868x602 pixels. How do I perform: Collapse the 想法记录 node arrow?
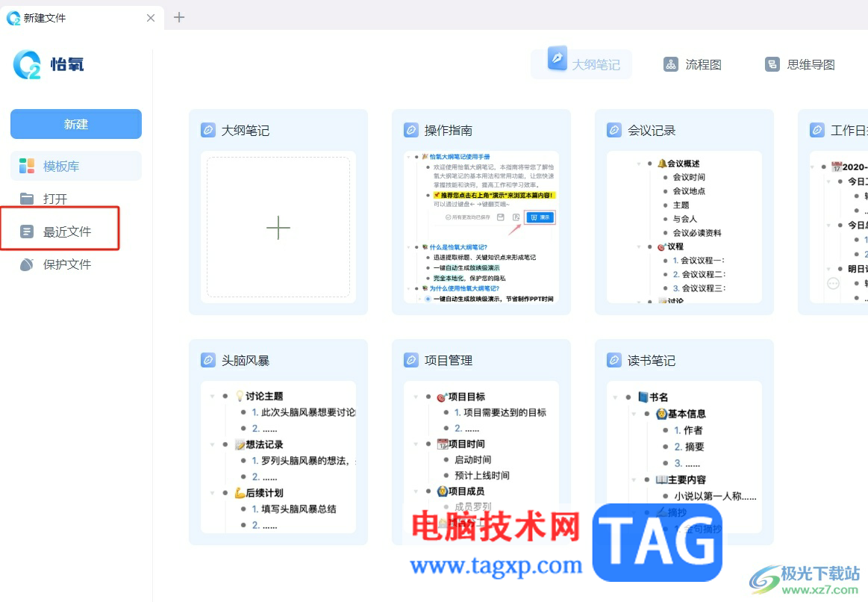213,444
